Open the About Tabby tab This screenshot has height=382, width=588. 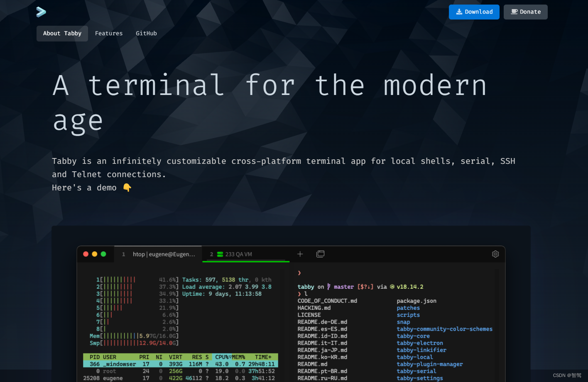pyautogui.click(x=62, y=34)
